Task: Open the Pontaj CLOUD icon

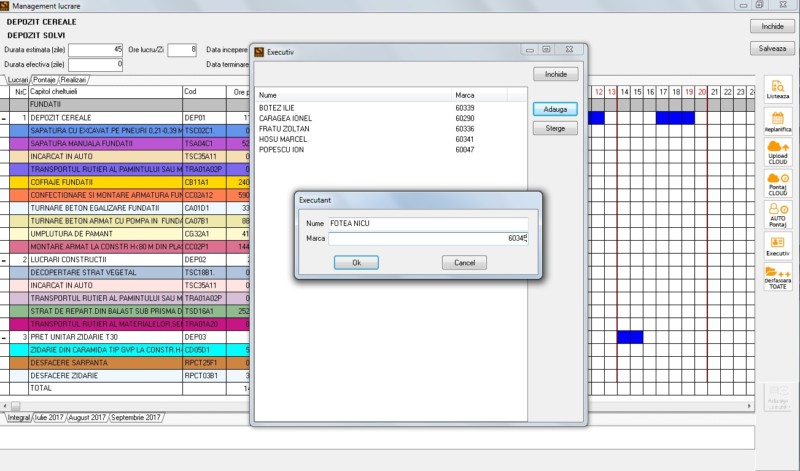Action: point(777,183)
